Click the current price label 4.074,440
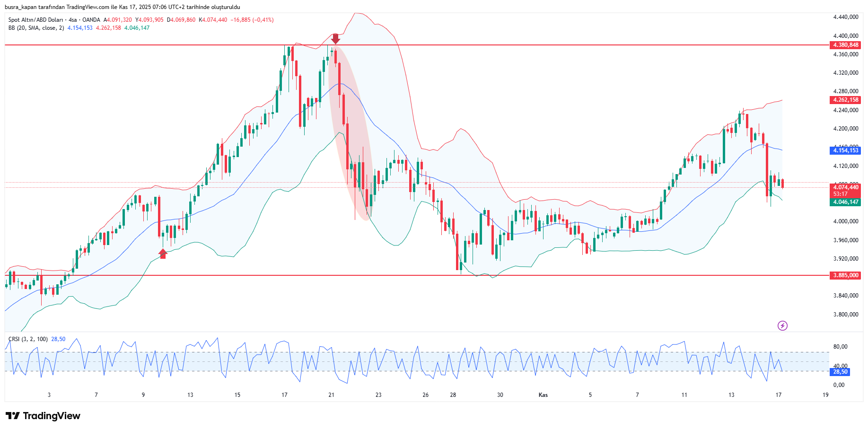The width and height of the screenshot is (868, 430). 846,187
